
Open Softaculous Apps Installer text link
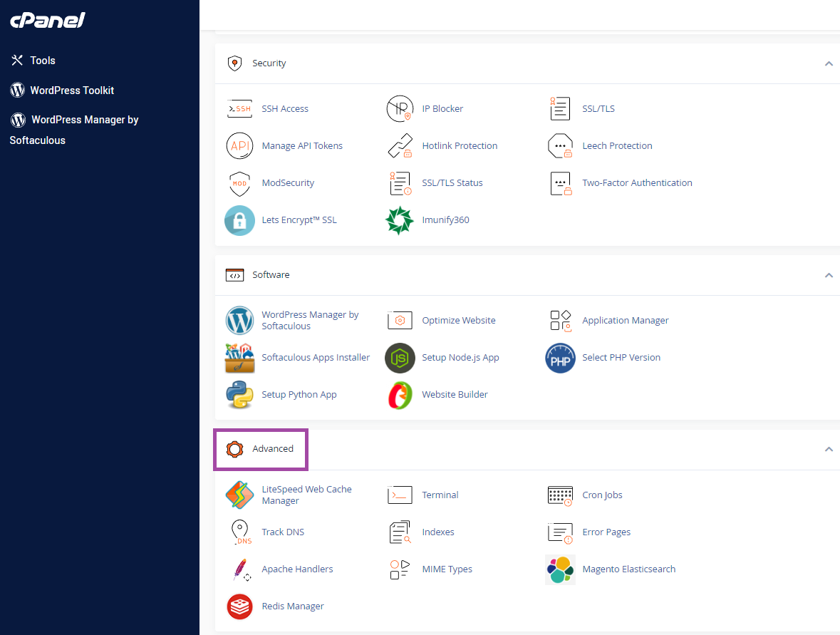coord(316,358)
